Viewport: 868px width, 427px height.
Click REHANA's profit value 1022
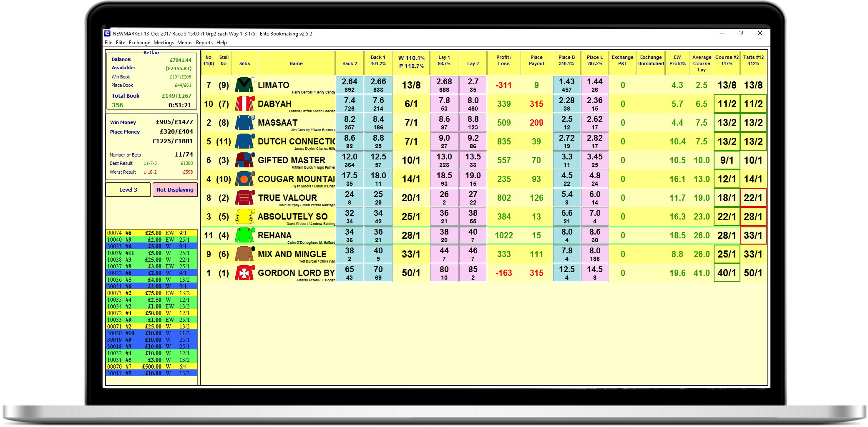click(503, 235)
